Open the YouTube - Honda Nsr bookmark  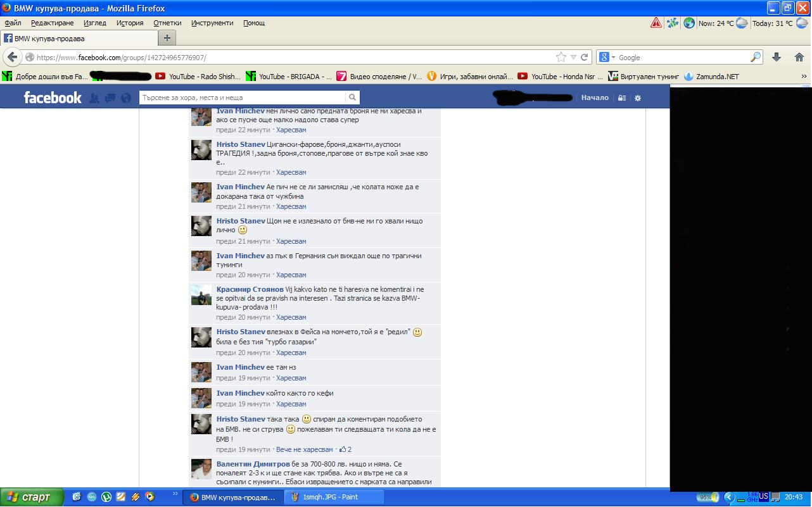[561, 77]
